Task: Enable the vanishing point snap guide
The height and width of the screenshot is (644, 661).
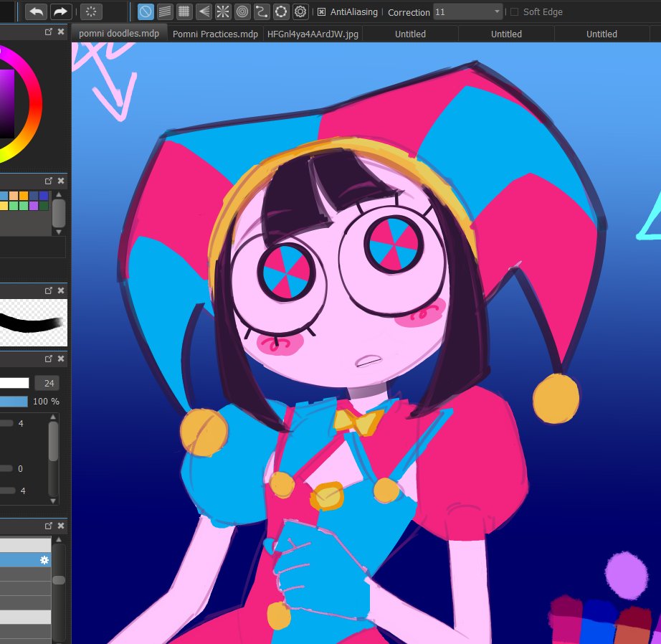Action: [204, 11]
